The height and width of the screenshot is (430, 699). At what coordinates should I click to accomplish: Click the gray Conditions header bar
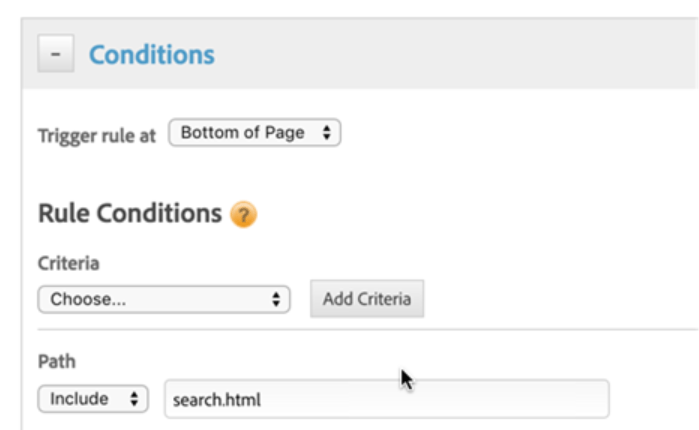tap(450, 54)
